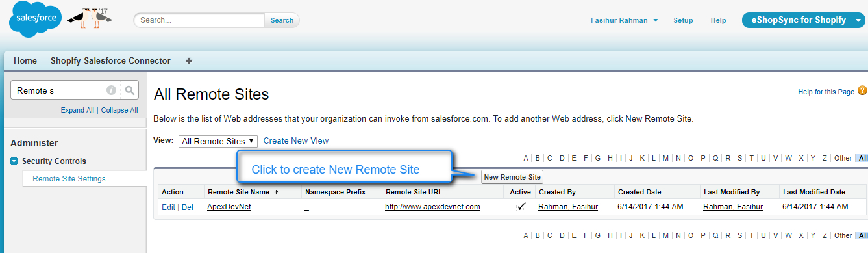The width and height of the screenshot is (868, 253).
Task: Click the Last Modified Date column header
Action: [x=814, y=192]
